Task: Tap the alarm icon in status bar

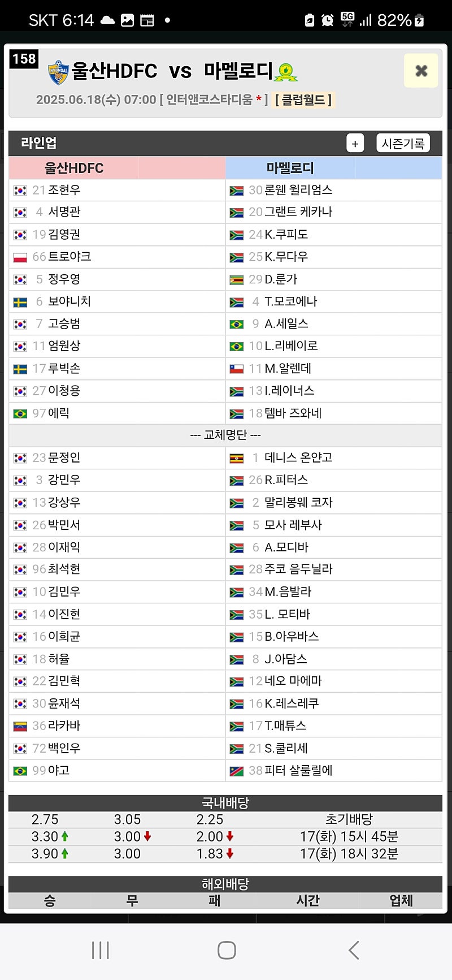Action: coord(327,20)
